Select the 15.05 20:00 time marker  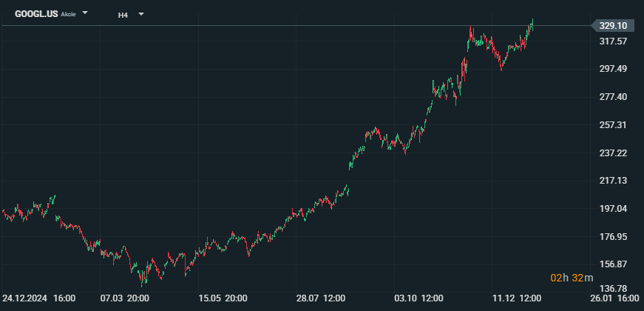click(223, 298)
